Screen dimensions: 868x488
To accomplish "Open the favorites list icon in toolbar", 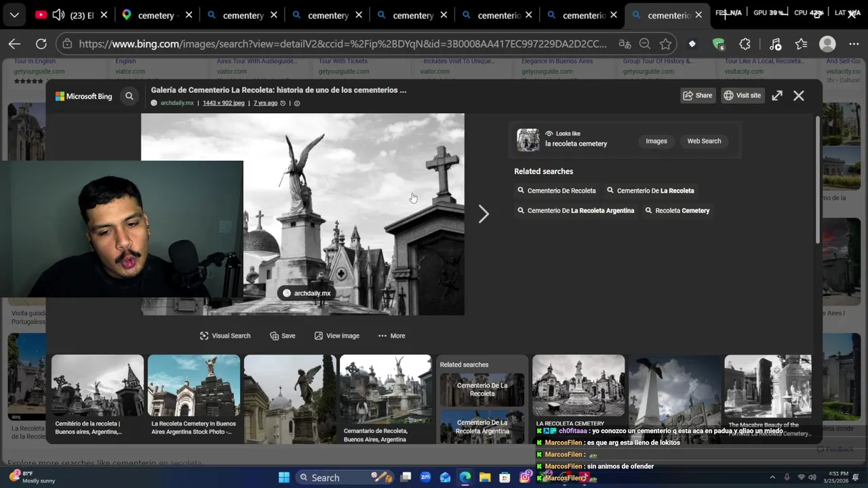I will (801, 44).
